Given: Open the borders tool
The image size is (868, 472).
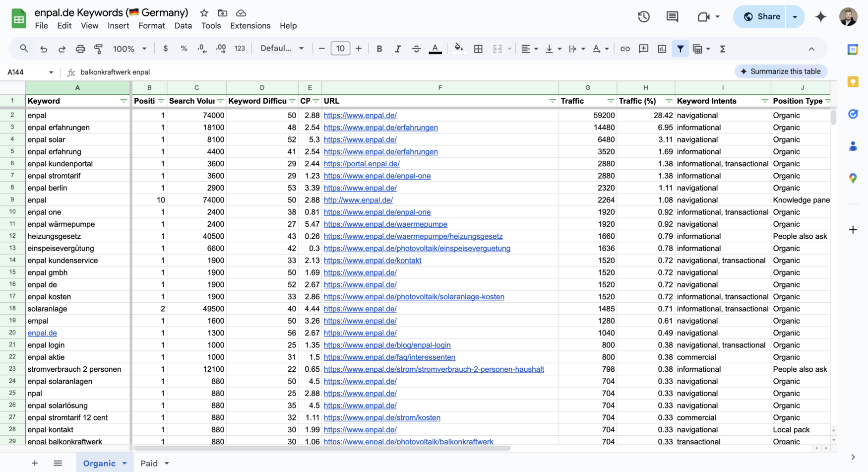Looking at the screenshot, I should pos(479,49).
